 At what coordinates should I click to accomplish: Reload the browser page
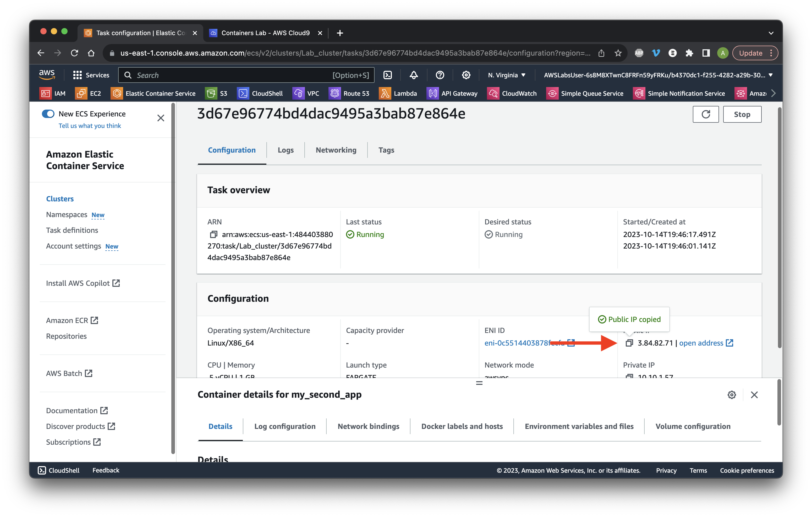(x=75, y=53)
